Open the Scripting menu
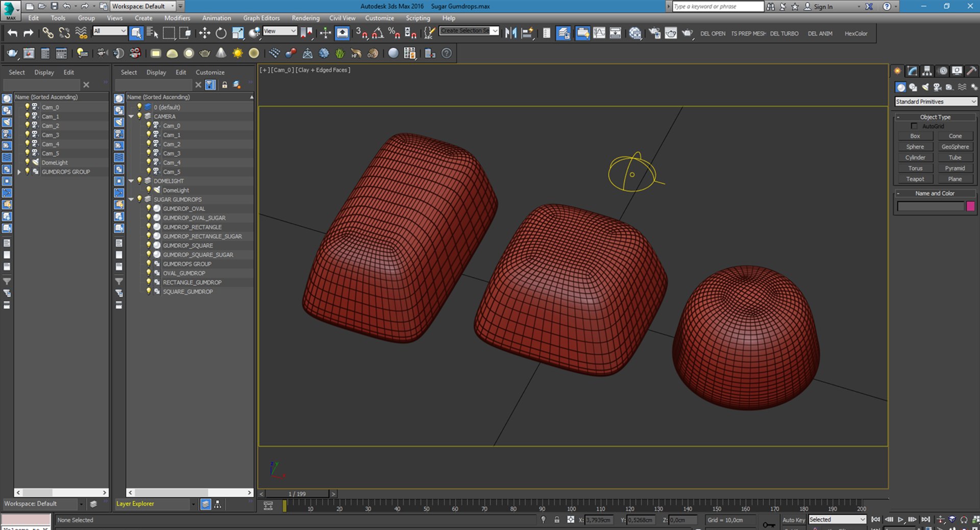This screenshot has height=530, width=980. (418, 18)
